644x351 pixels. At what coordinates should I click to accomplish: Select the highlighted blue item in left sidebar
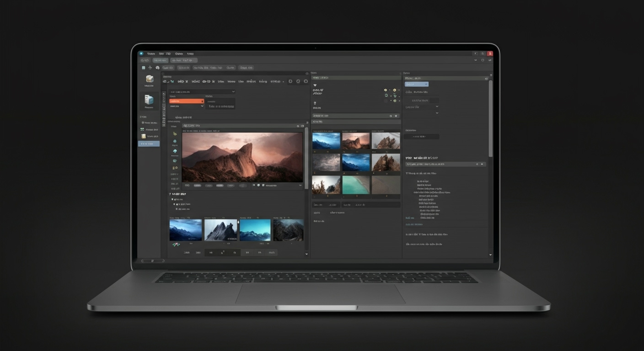(149, 144)
